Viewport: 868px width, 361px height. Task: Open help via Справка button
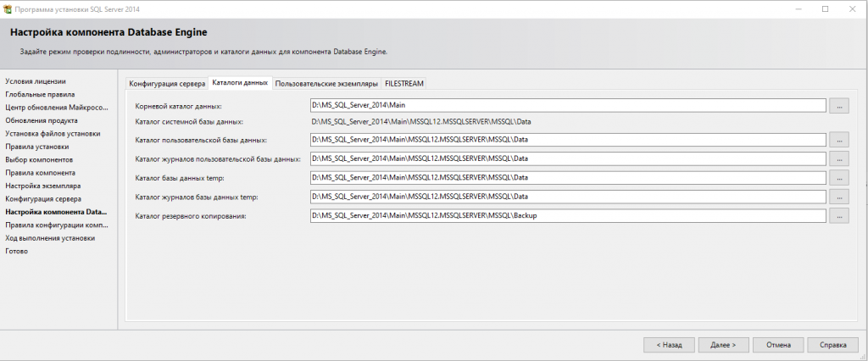pyautogui.click(x=832, y=344)
